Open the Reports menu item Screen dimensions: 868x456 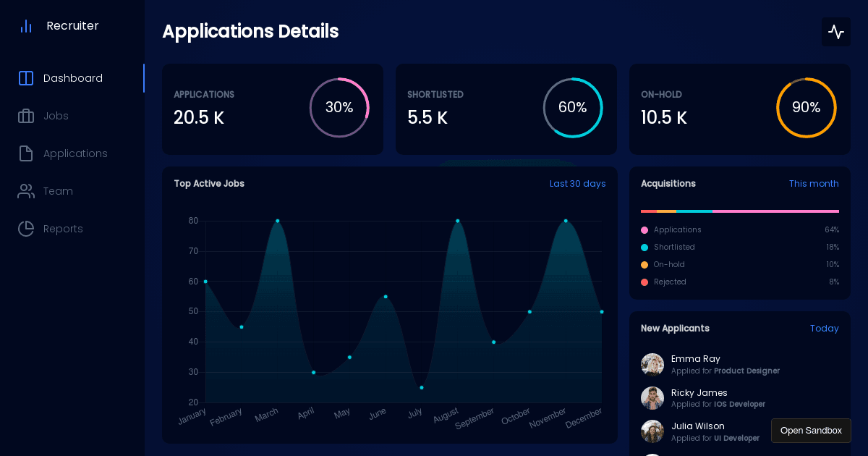click(x=63, y=229)
